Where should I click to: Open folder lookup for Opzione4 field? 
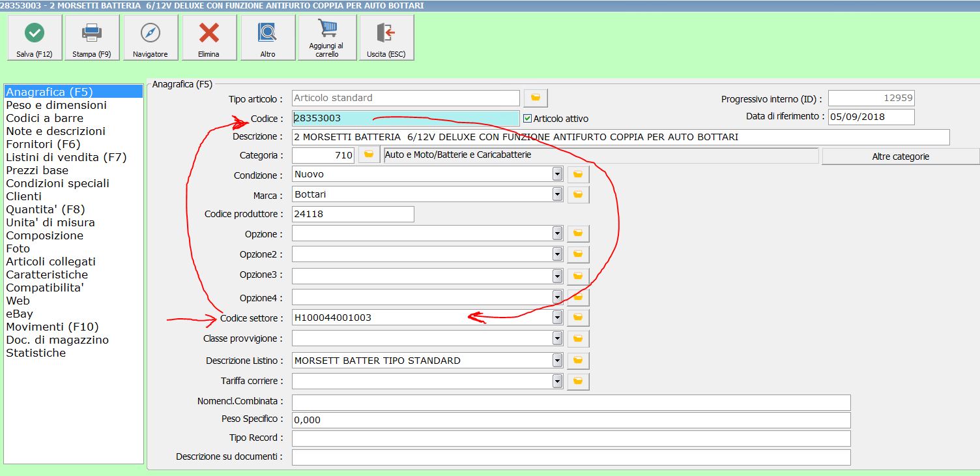click(578, 297)
